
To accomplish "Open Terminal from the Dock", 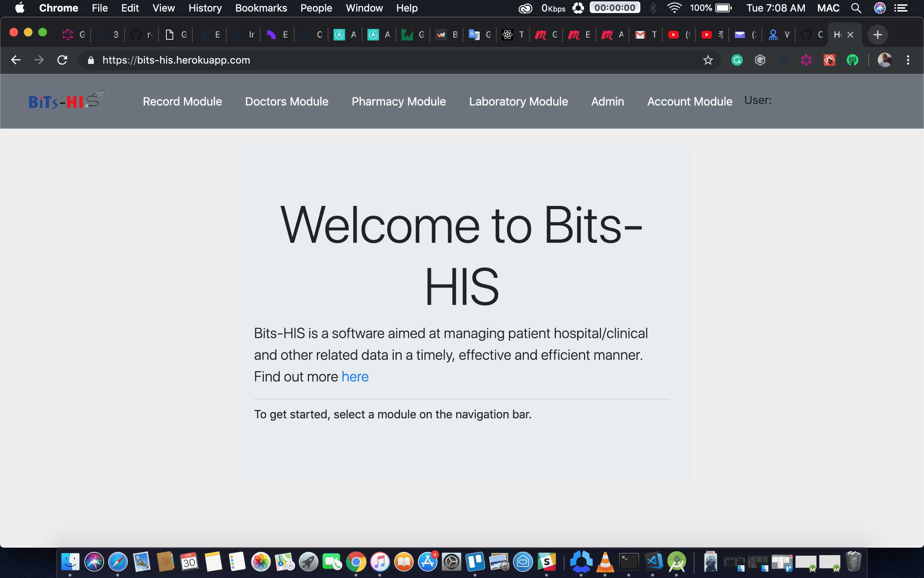I will click(x=629, y=562).
